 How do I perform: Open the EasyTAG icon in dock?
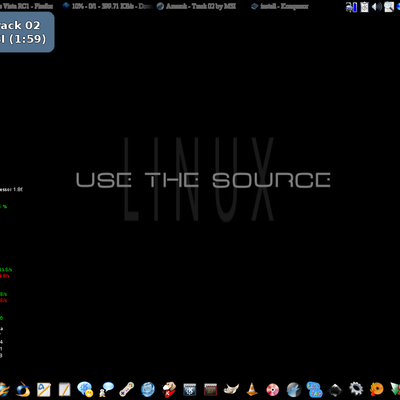(x=314, y=389)
